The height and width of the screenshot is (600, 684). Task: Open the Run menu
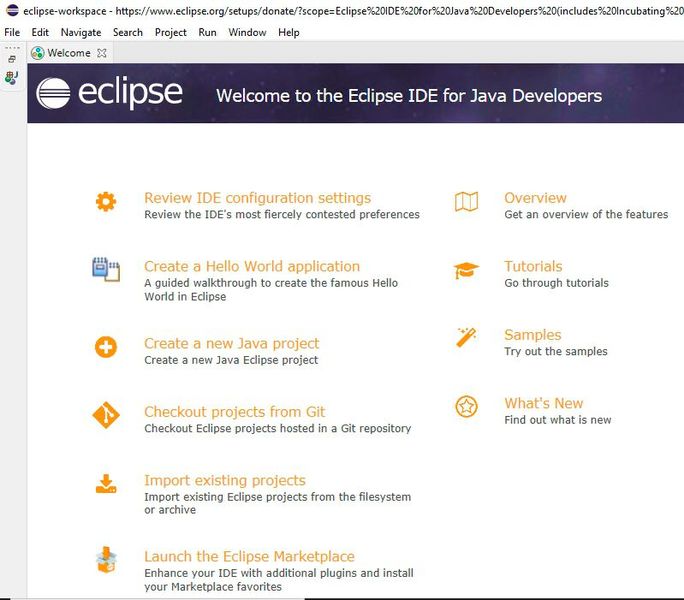pos(207,32)
